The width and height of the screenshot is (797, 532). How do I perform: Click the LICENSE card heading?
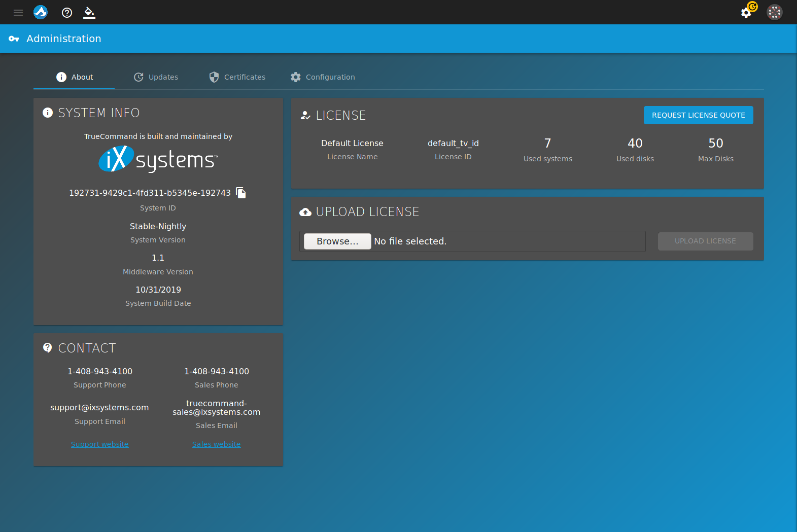point(341,116)
